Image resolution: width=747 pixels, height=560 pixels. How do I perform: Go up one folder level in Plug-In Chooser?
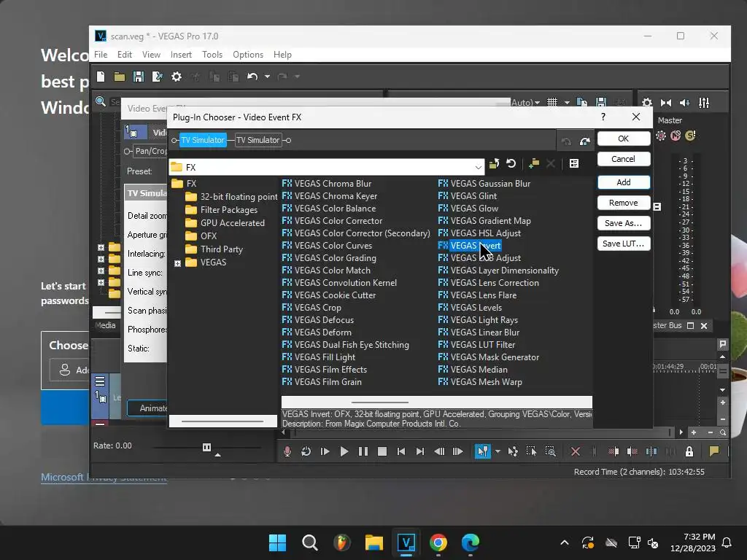[x=494, y=164]
